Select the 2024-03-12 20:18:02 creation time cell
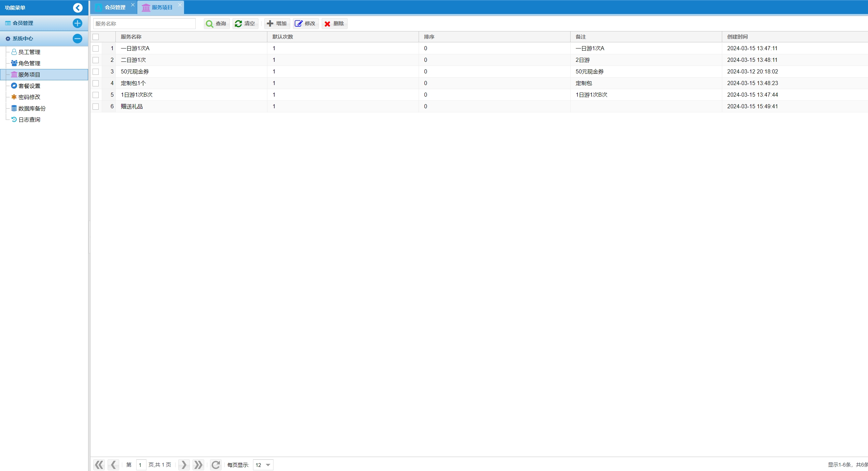 coord(795,72)
